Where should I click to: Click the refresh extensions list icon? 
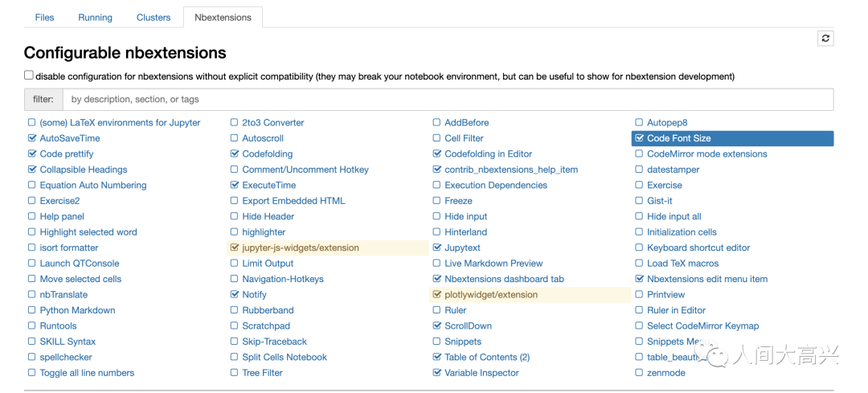825,39
